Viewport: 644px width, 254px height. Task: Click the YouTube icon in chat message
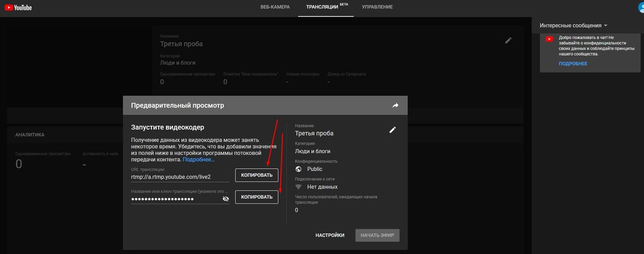pyautogui.click(x=549, y=39)
